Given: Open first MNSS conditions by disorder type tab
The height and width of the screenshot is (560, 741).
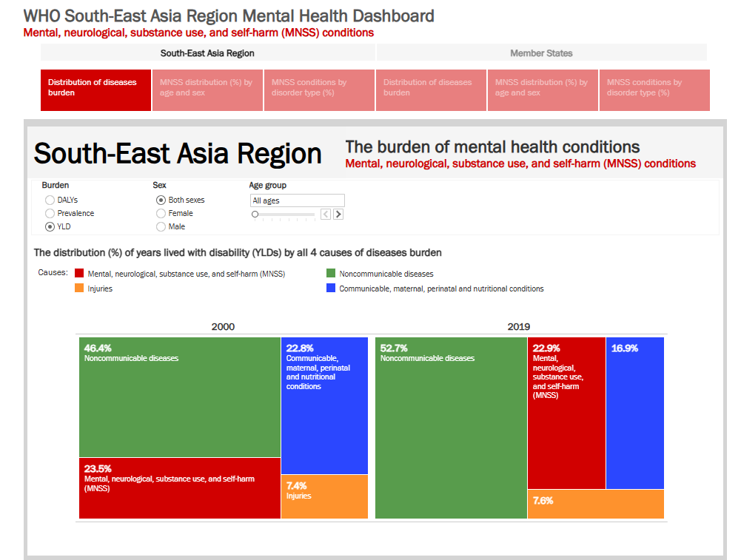Looking at the screenshot, I should 319,90.
